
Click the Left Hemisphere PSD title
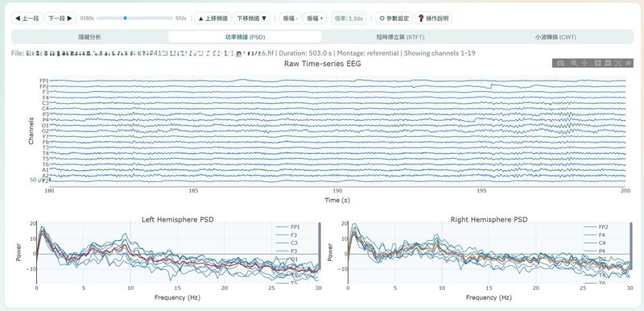point(177,220)
